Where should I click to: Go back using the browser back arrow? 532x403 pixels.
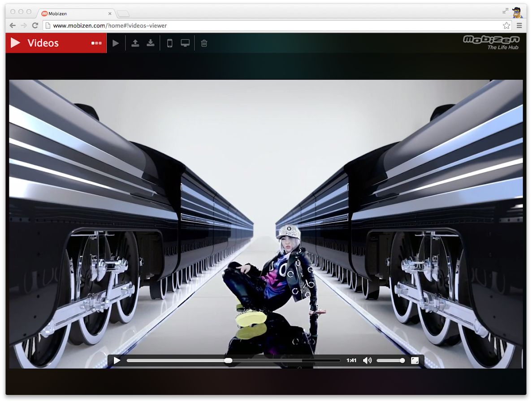point(13,26)
